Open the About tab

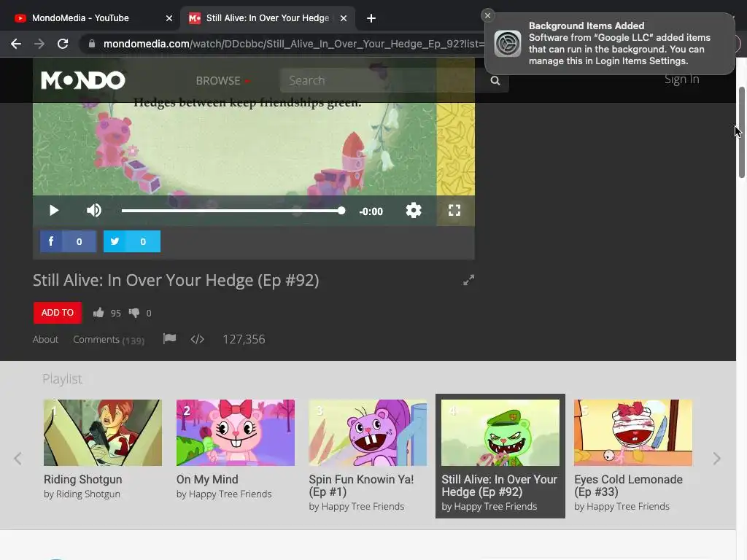45,339
